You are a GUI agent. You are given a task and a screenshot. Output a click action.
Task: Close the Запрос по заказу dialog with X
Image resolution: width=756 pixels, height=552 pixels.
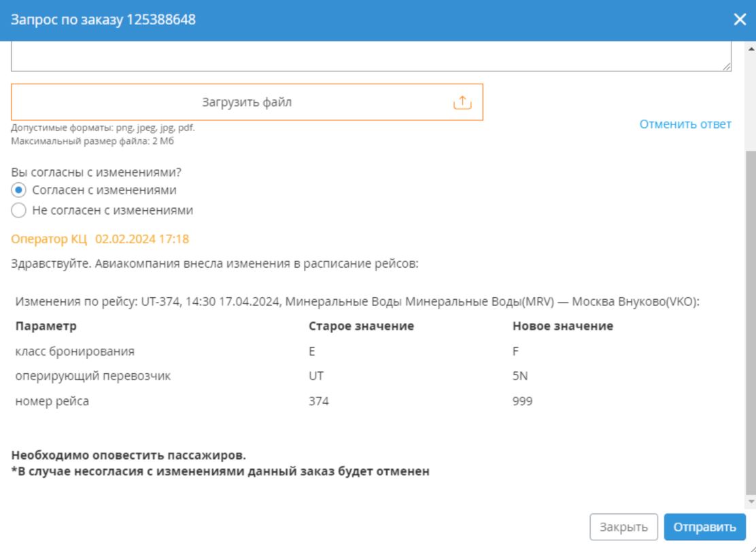click(x=740, y=20)
